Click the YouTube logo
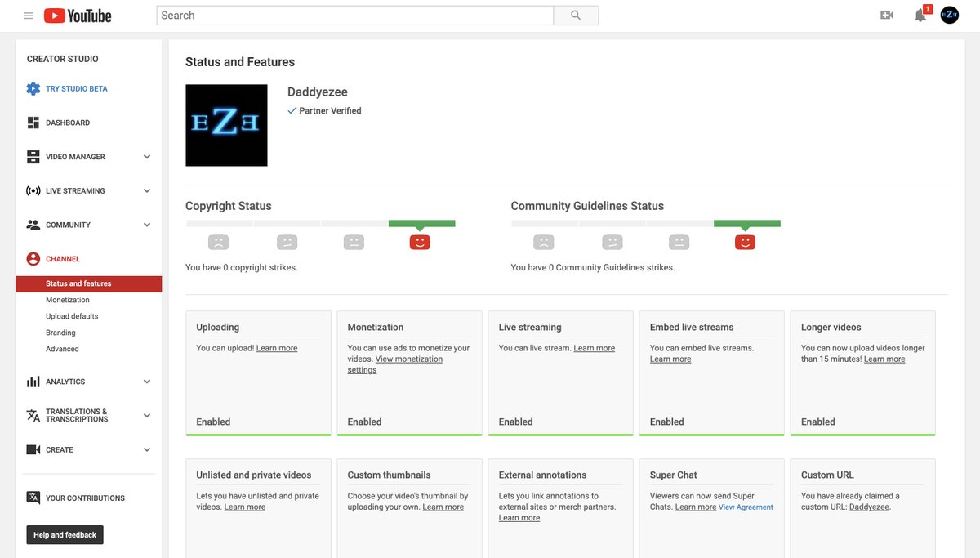980x558 pixels. (78, 16)
